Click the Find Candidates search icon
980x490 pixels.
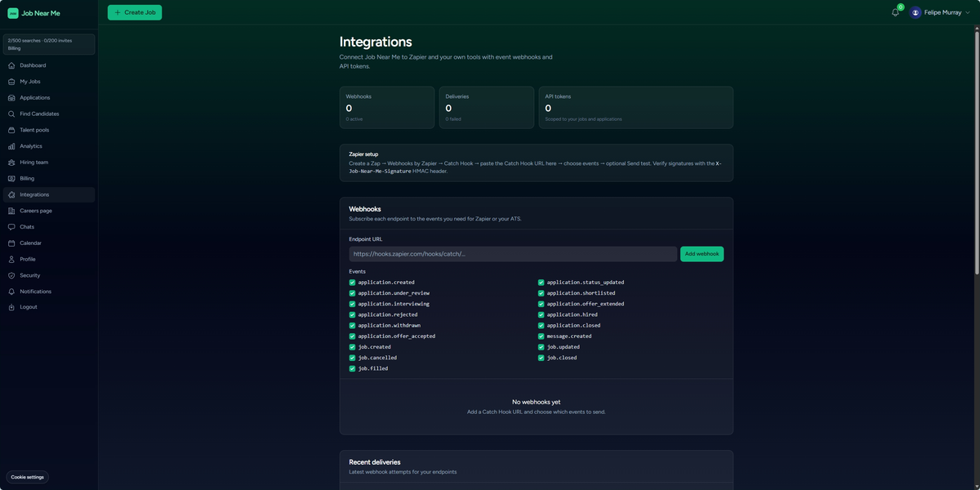(x=11, y=114)
